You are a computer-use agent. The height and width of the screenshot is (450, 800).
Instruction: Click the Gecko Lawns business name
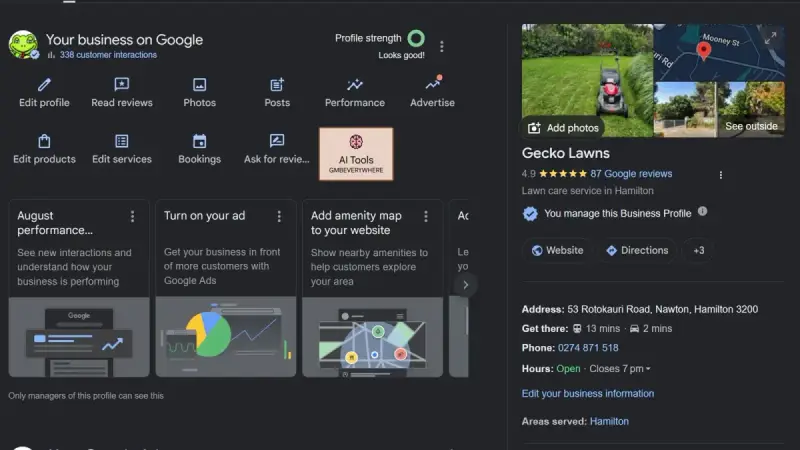click(565, 153)
